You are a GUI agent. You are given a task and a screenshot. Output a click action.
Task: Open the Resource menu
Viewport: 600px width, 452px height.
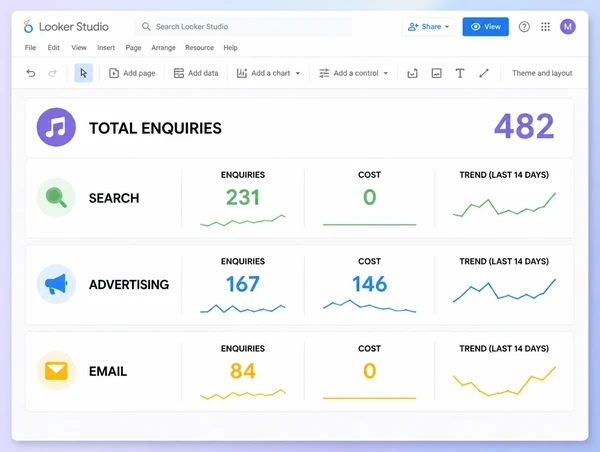(199, 48)
